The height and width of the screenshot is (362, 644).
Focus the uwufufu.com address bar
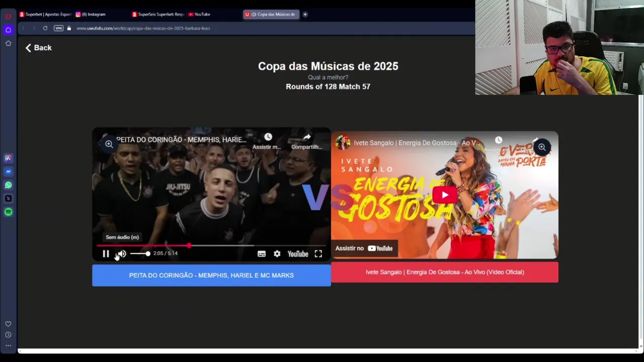143,28
